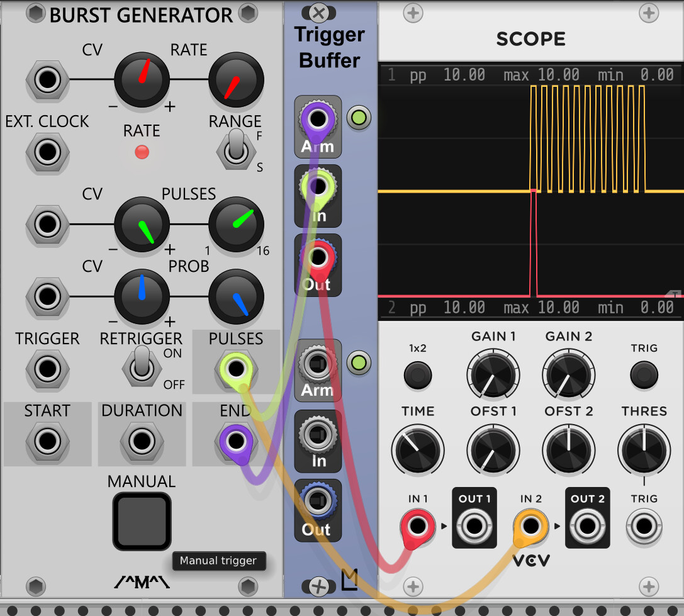Click the Prob CV attenuverter knob
The height and width of the screenshot is (616, 684).
point(142,296)
